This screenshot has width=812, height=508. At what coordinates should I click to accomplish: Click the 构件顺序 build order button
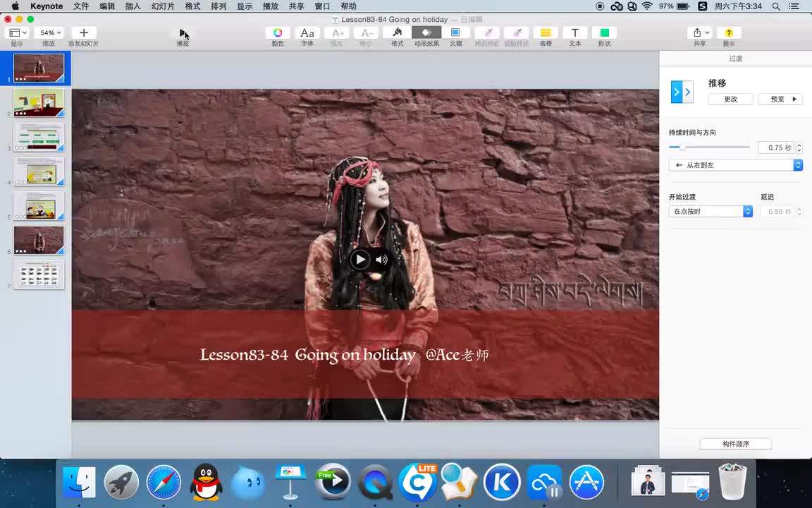(735, 444)
